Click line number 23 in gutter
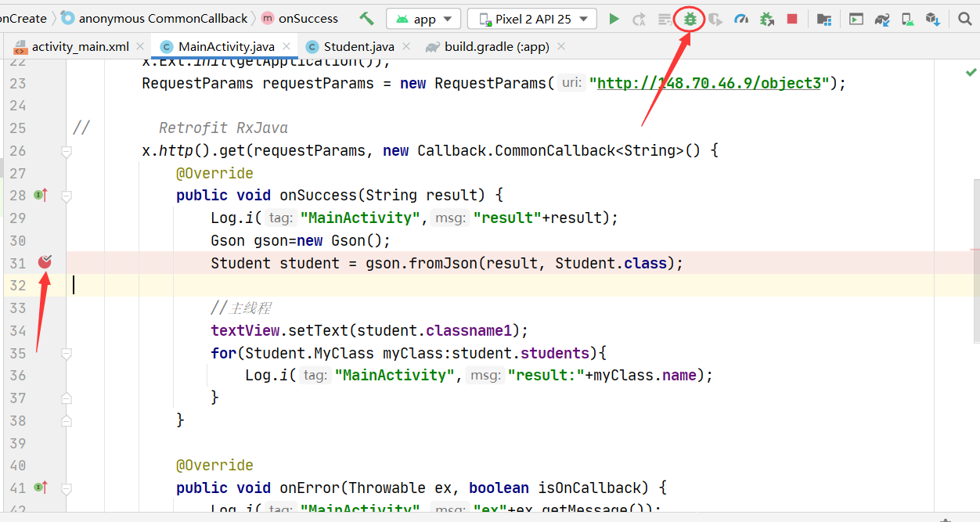980x522 pixels. [x=17, y=83]
